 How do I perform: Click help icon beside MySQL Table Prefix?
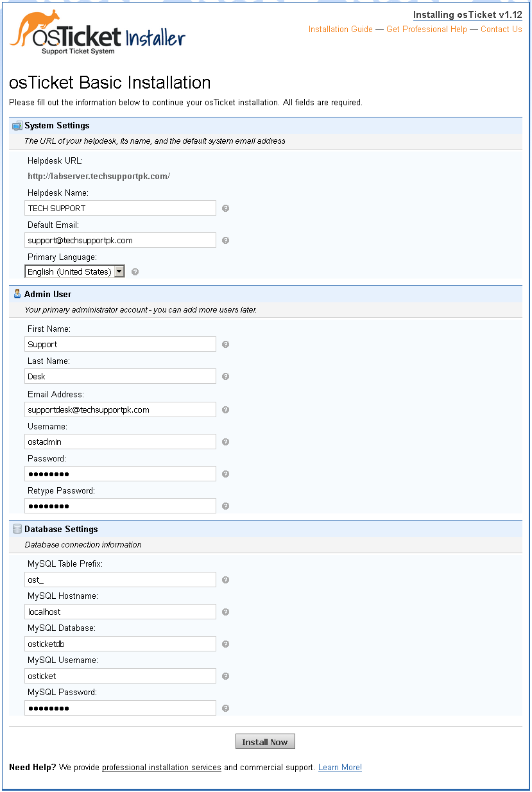[x=225, y=580]
